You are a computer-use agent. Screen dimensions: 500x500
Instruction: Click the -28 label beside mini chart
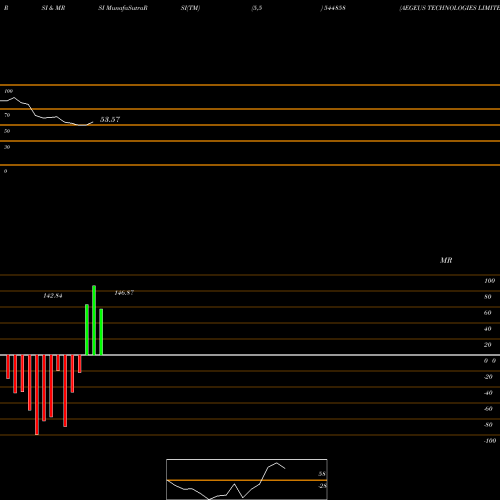[322, 486]
